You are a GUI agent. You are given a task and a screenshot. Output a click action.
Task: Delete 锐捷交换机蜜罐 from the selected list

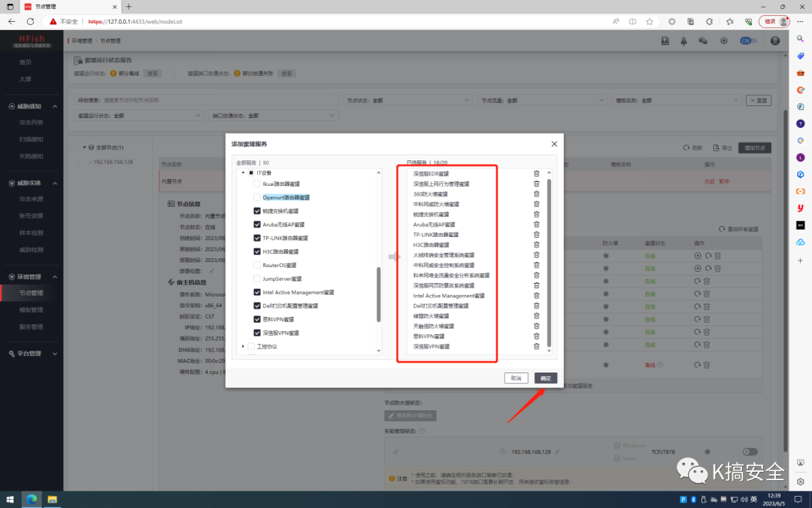(537, 214)
